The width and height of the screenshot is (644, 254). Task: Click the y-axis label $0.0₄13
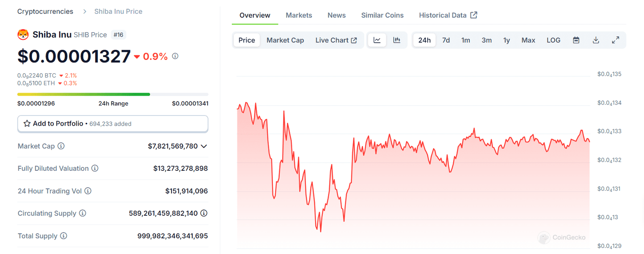point(608,217)
